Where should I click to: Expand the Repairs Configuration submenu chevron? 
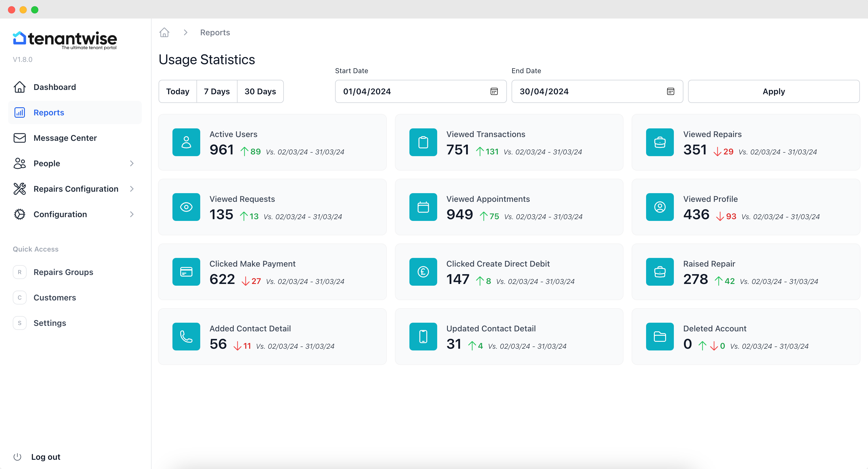[x=132, y=189]
